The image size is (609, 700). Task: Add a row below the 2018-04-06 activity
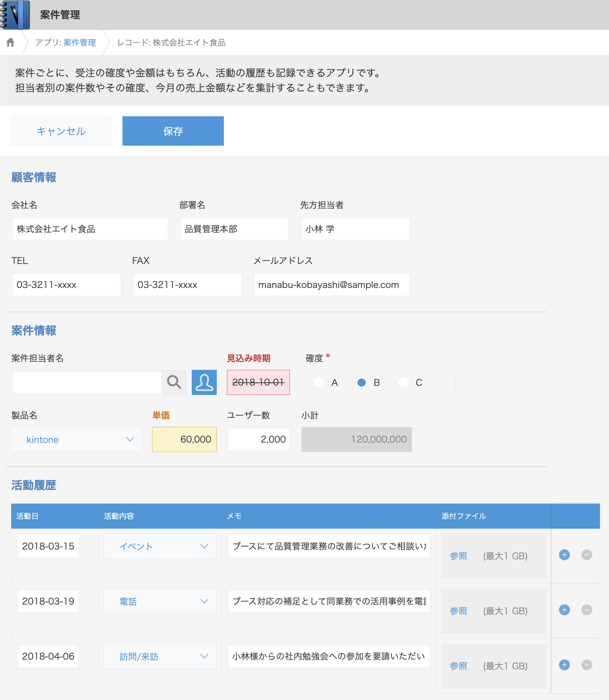point(564,664)
